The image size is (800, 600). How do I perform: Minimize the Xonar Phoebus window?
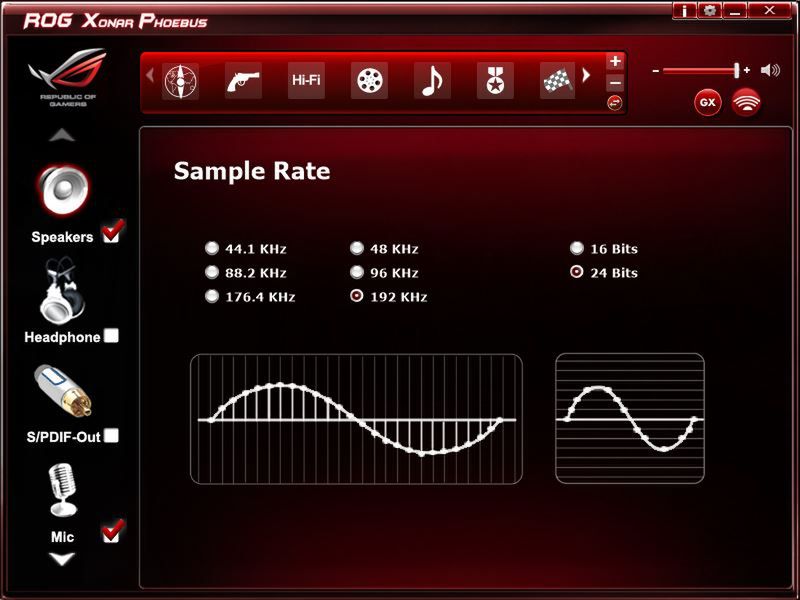[735, 11]
